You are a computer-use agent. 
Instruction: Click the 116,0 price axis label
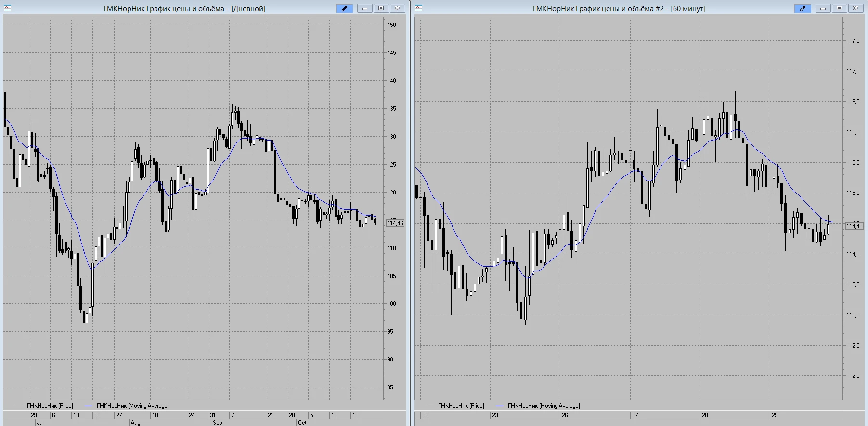point(853,132)
